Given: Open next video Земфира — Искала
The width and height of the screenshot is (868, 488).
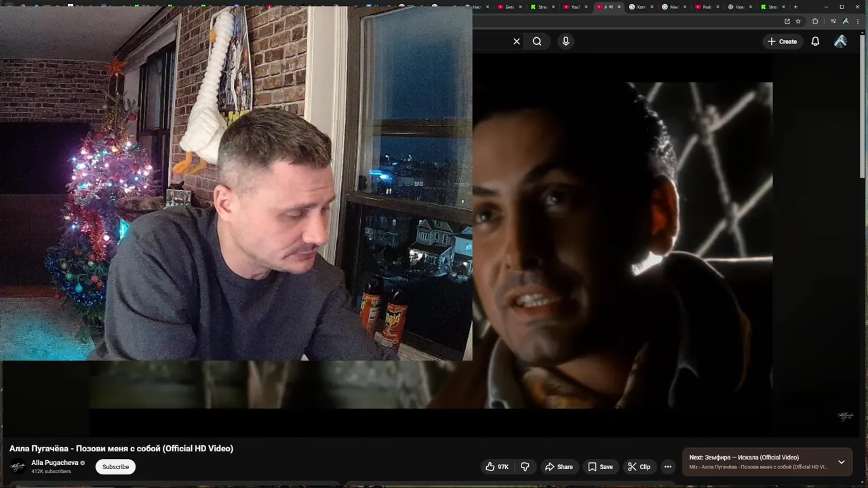Looking at the screenshot, I should click(x=744, y=457).
